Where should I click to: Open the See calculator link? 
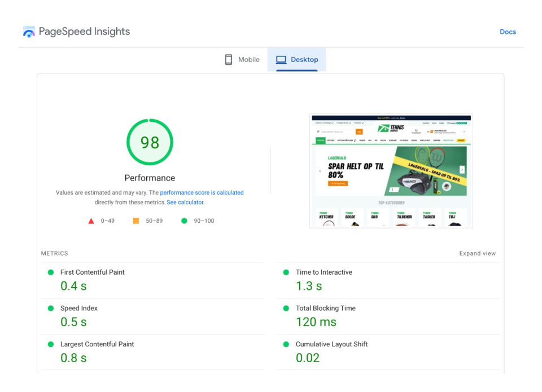[185, 201]
